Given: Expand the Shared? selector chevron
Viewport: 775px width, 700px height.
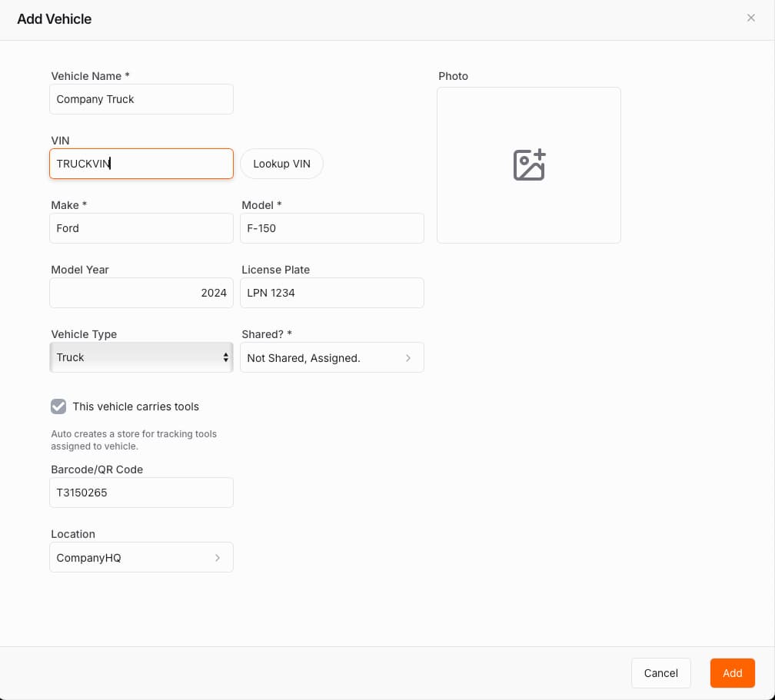Looking at the screenshot, I should [x=407, y=358].
